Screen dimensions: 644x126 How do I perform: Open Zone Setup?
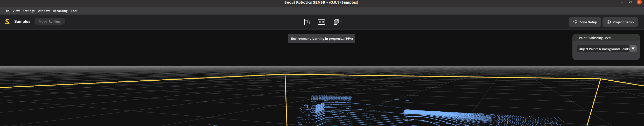[585, 22]
